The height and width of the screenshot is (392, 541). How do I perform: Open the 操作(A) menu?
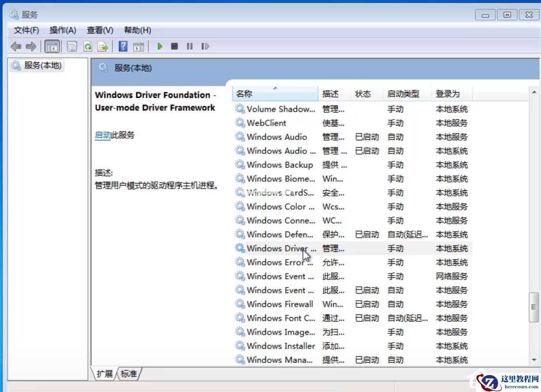pos(62,30)
